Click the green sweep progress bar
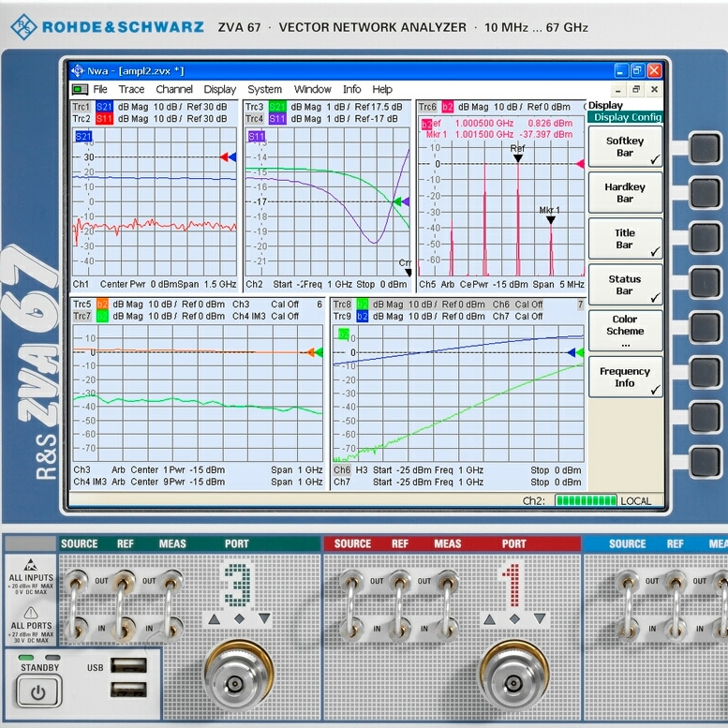The width and height of the screenshot is (728, 728). 585,500
